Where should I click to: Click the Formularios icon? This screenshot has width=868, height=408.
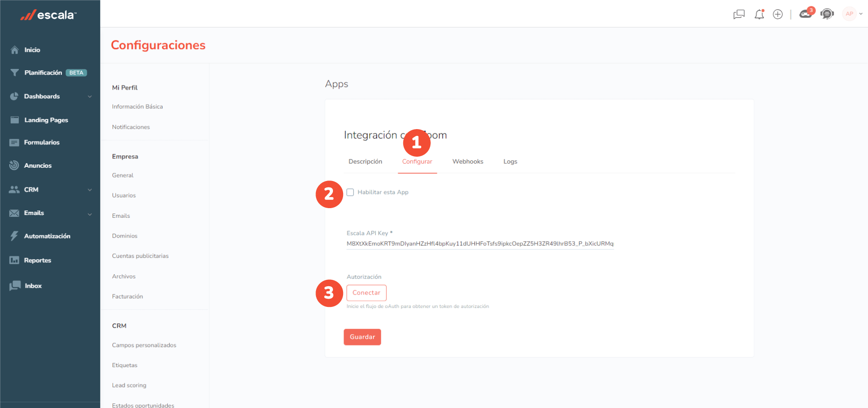[x=14, y=142]
